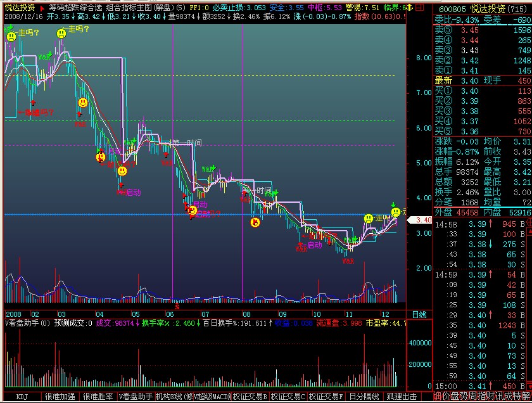The height and width of the screenshot is (403, 532).
Task: Select the 权证交易F tab
Action: [326, 397]
